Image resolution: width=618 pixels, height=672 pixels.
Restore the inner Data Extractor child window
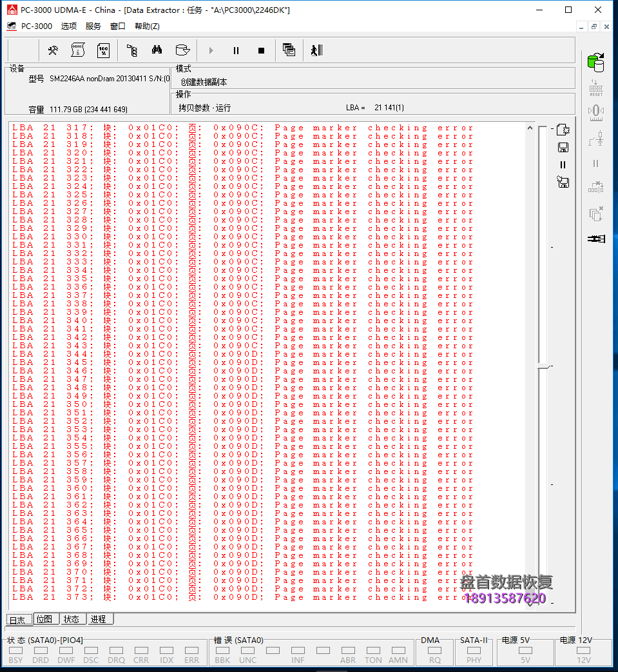coord(594,26)
